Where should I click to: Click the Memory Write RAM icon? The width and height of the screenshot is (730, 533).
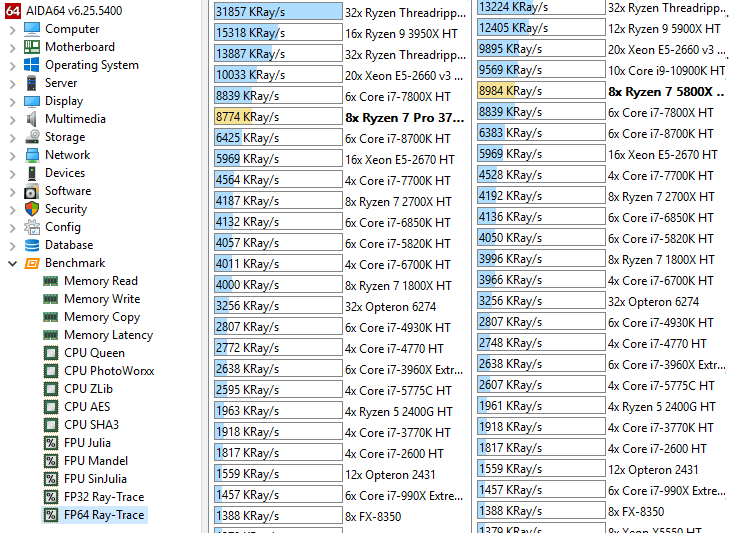tap(51, 299)
